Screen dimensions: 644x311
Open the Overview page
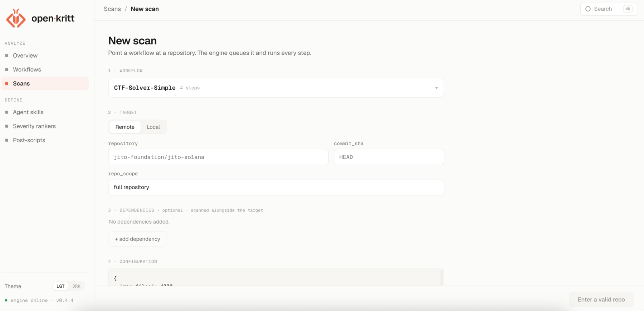tap(45, 55)
